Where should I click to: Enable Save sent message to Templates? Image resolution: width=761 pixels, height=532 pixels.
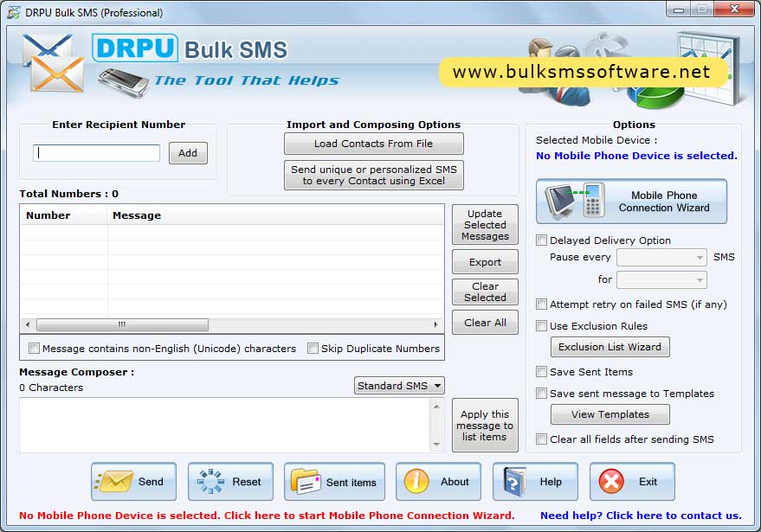541,394
